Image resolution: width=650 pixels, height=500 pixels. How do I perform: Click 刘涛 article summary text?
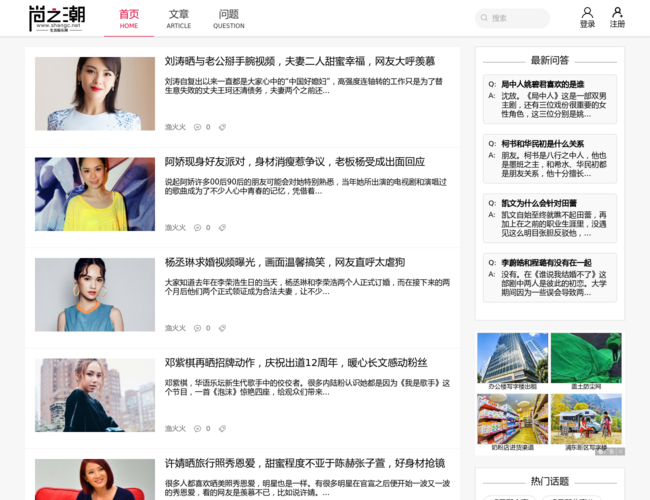pos(304,86)
